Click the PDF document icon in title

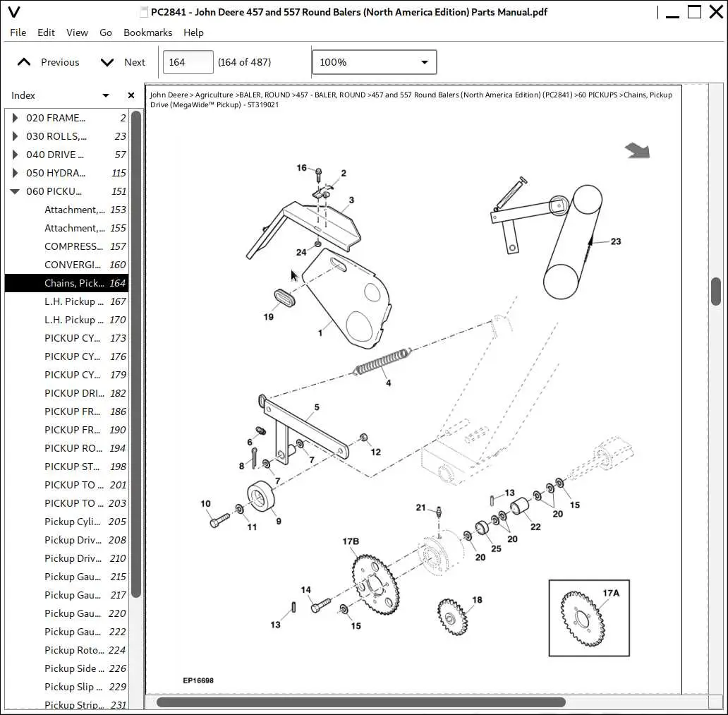145,12
